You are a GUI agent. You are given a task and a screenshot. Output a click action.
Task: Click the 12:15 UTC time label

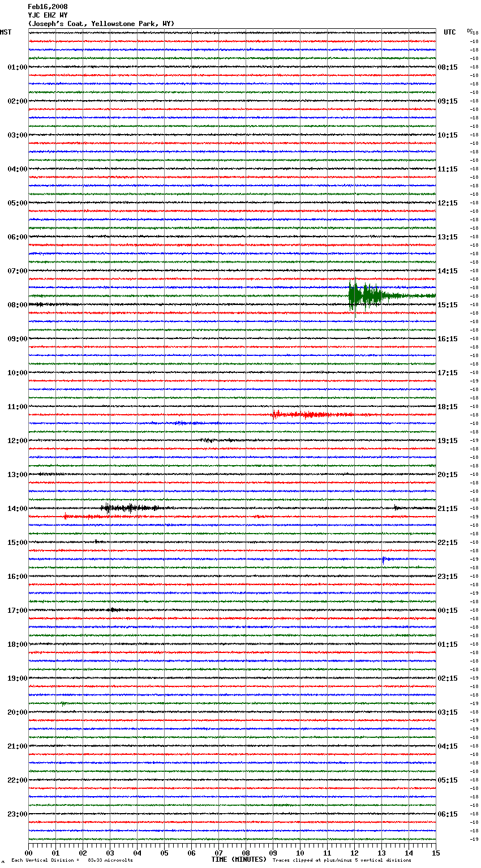click(x=448, y=203)
